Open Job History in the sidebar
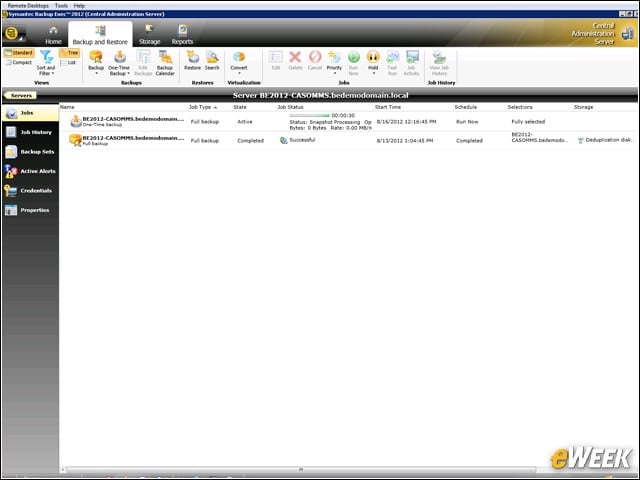This screenshot has height=480, width=640. (30, 132)
